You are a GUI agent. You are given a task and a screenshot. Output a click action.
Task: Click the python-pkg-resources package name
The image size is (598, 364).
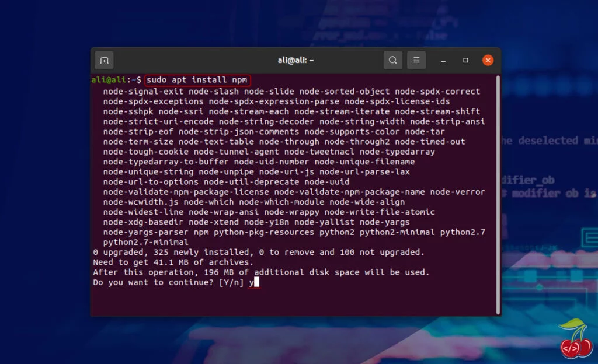[264, 232]
